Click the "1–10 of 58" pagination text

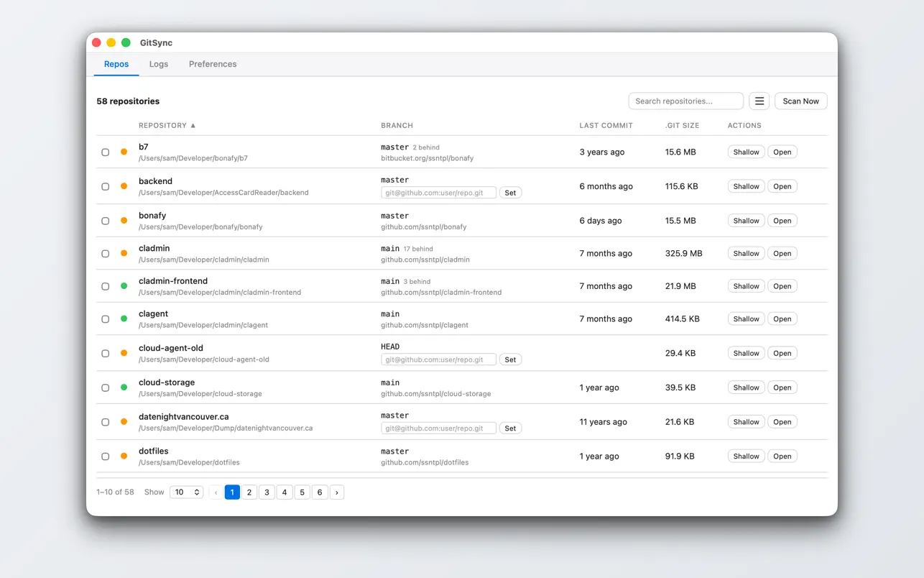coord(115,492)
